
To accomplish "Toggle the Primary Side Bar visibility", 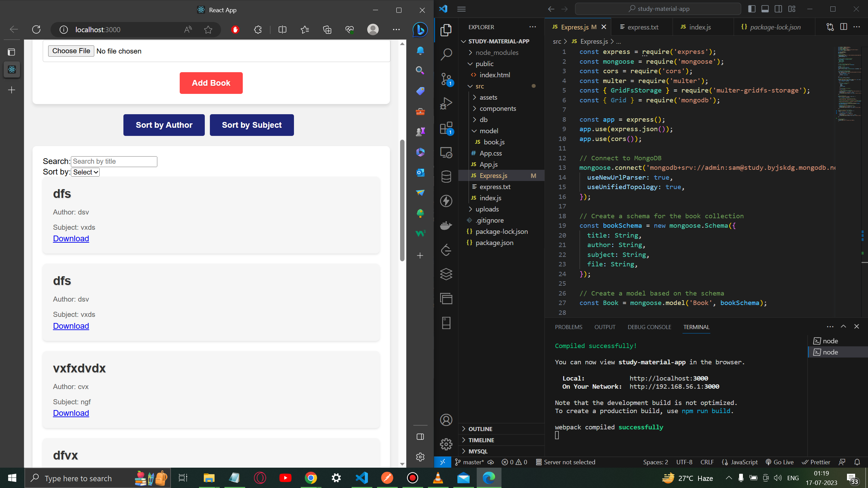I will click(752, 9).
